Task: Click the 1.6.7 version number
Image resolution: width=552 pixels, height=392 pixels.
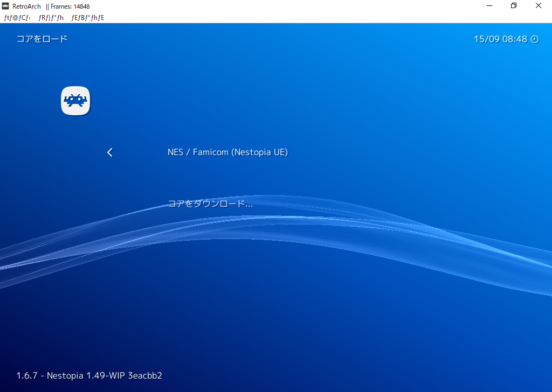Action: 27,375
